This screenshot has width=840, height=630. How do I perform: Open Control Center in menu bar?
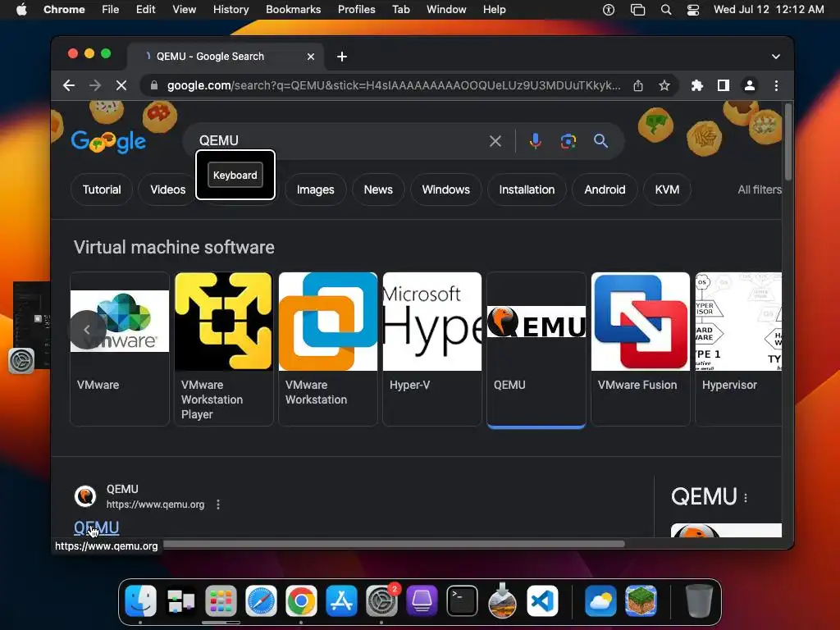click(x=692, y=10)
